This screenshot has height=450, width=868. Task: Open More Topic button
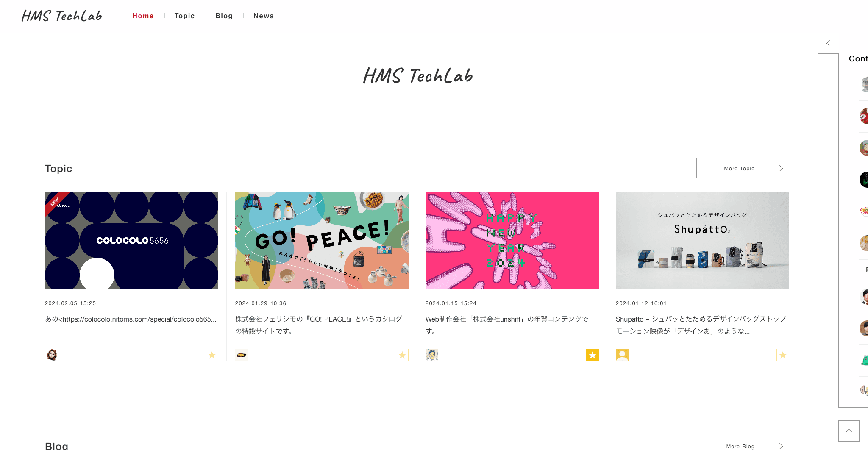click(x=743, y=168)
